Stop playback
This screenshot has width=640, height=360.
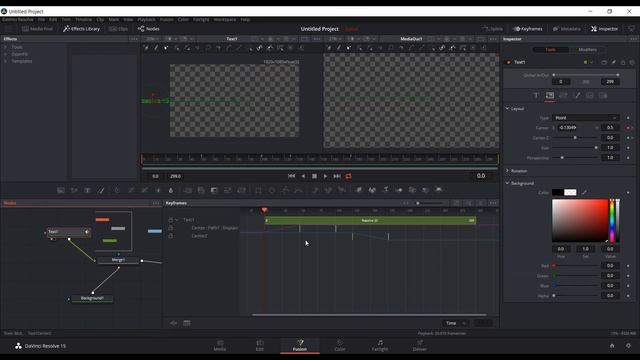[x=314, y=176]
